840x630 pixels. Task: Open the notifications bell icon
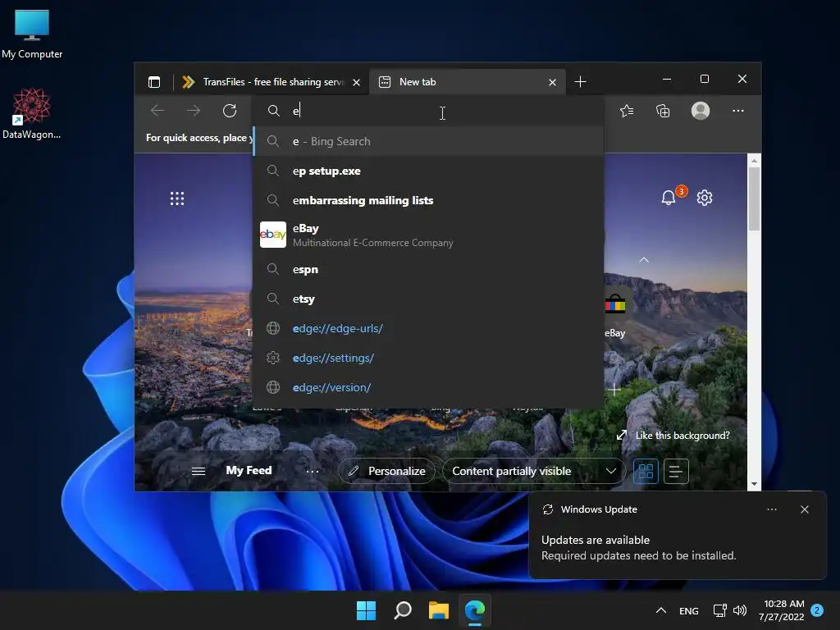pyautogui.click(x=669, y=198)
